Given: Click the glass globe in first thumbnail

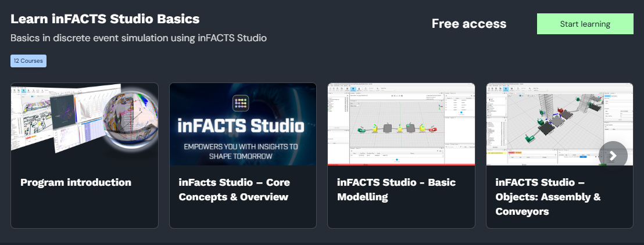Looking at the screenshot, I should (131, 122).
